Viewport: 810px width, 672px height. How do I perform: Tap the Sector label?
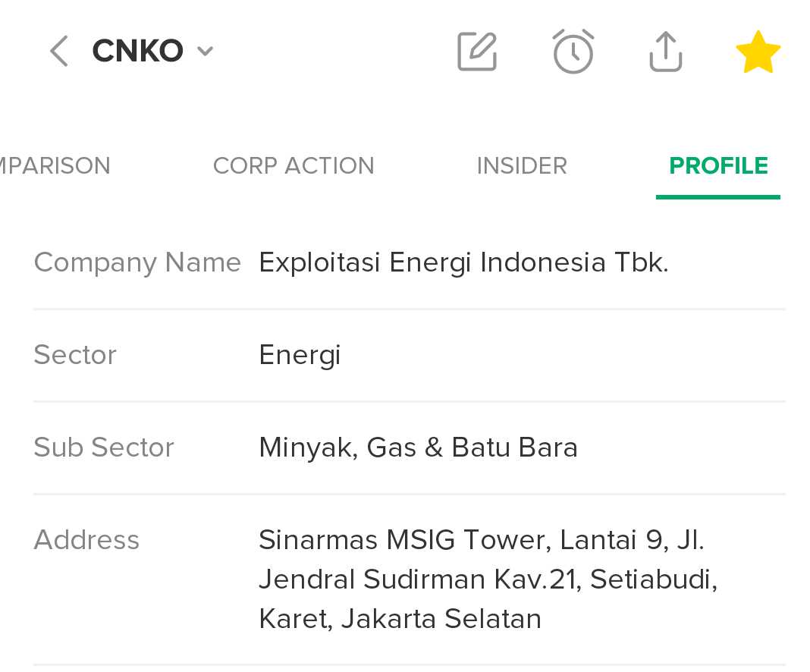75,355
